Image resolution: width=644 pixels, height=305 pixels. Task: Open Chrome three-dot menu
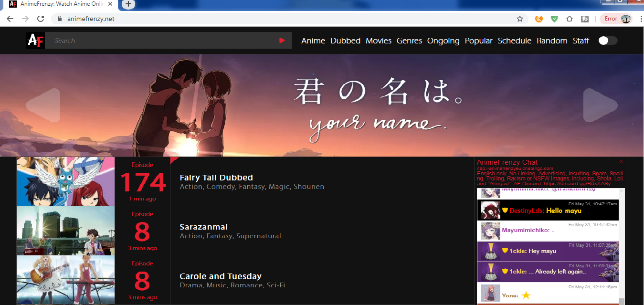pos(640,19)
